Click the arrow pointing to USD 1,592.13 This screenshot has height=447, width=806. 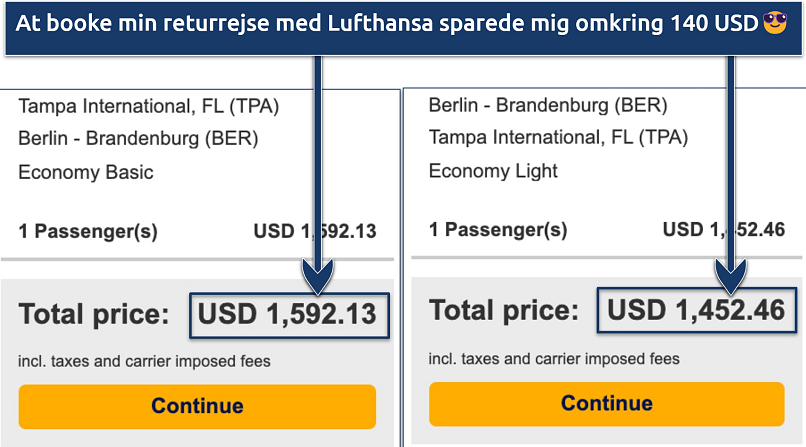tap(320, 170)
